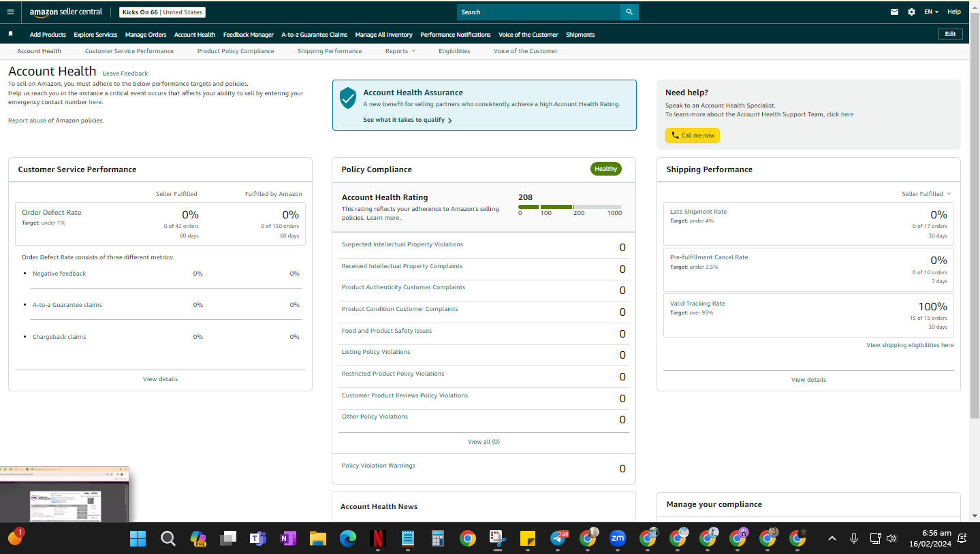Image resolution: width=980 pixels, height=554 pixels.
Task: Open the hamburger main menu
Action: pos(10,12)
